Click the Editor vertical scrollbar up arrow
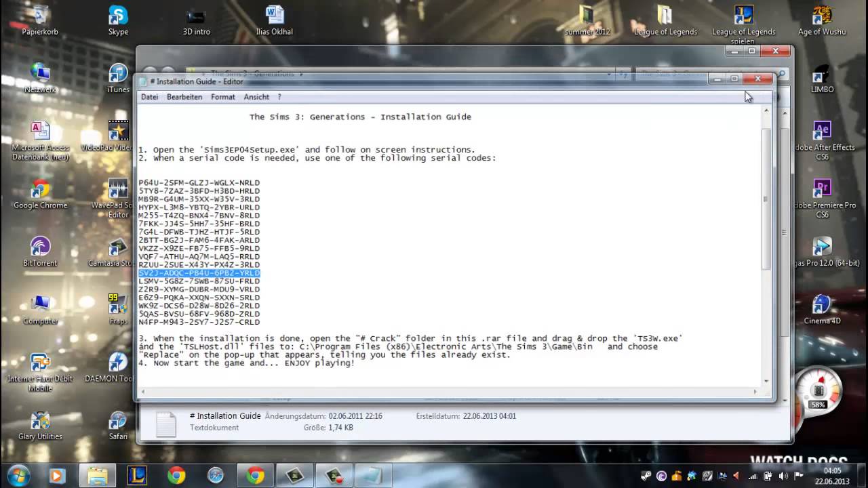 (766, 112)
